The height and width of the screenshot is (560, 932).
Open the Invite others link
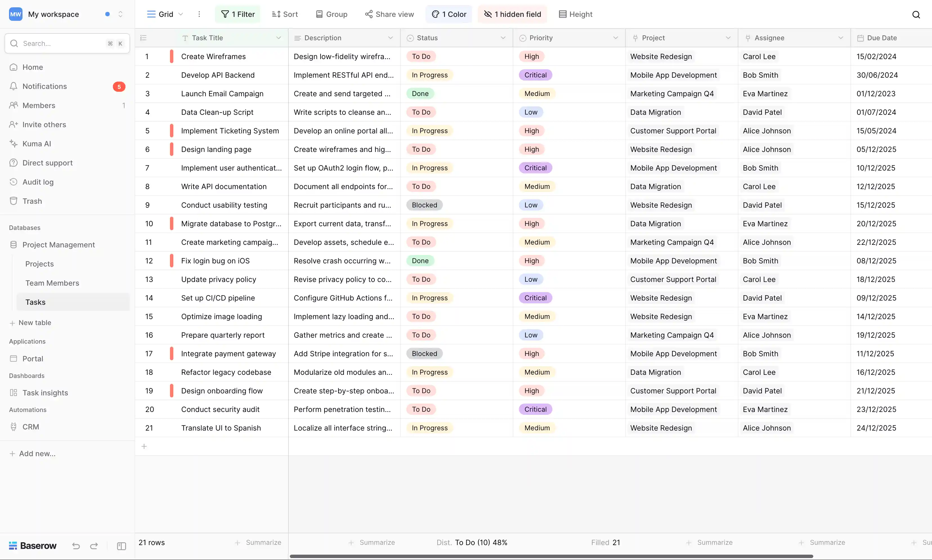coord(44,125)
